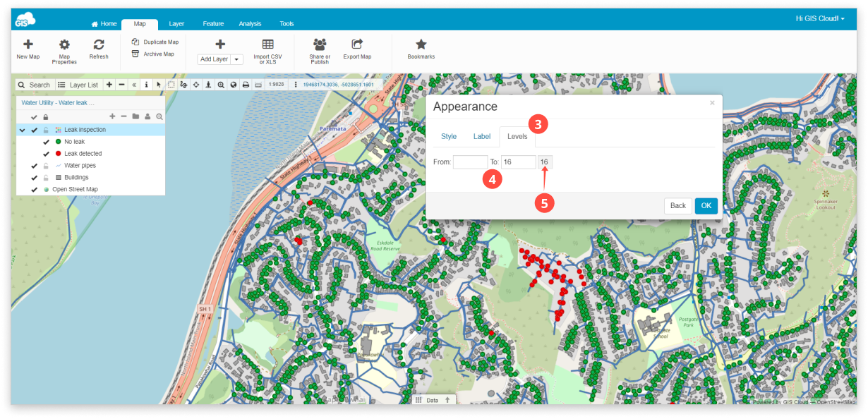Select the rectangle selection tool on the map toolbar
The height and width of the screenshot is (419, 868).
pos(172,84)
